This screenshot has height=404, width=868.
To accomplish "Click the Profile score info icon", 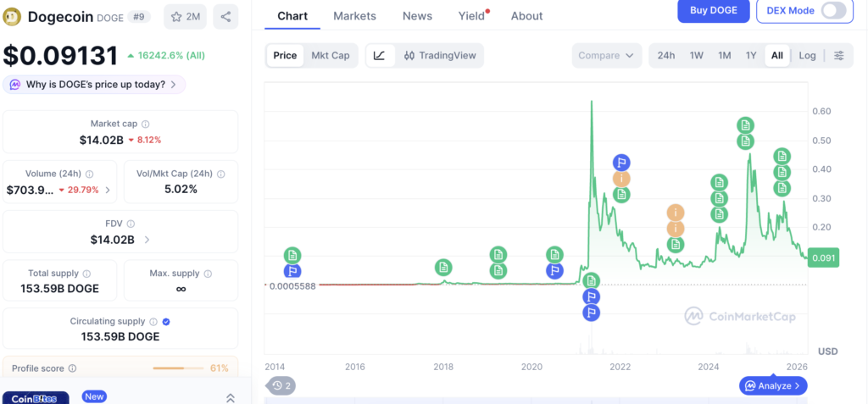I will 72,368.
